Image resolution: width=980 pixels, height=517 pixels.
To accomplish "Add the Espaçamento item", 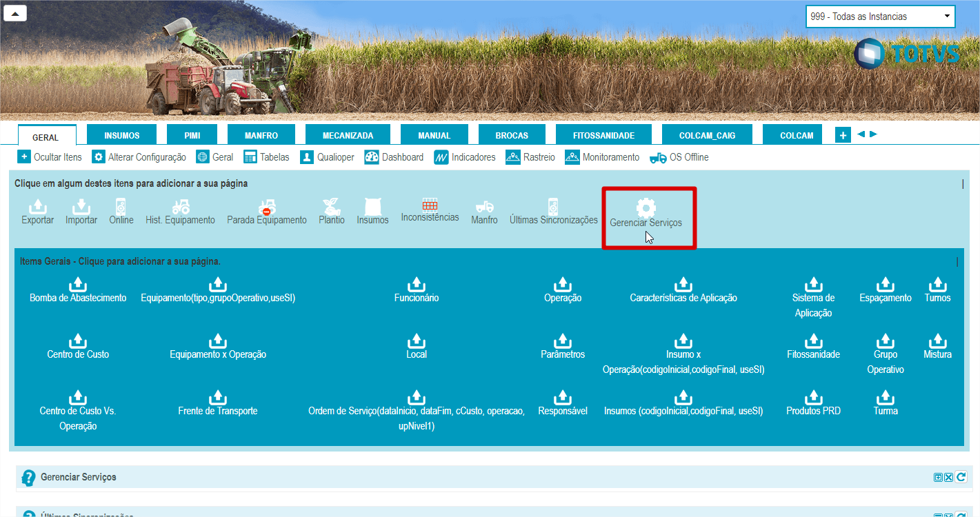I will 886,290.
